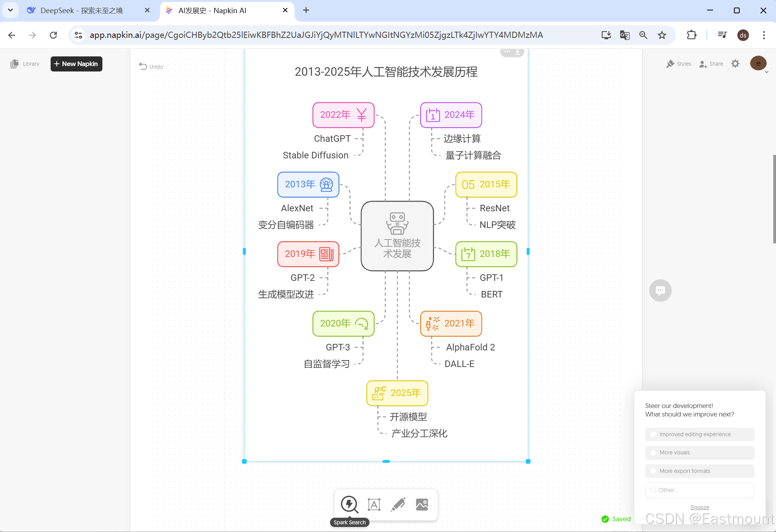The width and height of the screenshot is (776, 532).
Task: Click the download icon above the graphic
Action: click(517, 52)
